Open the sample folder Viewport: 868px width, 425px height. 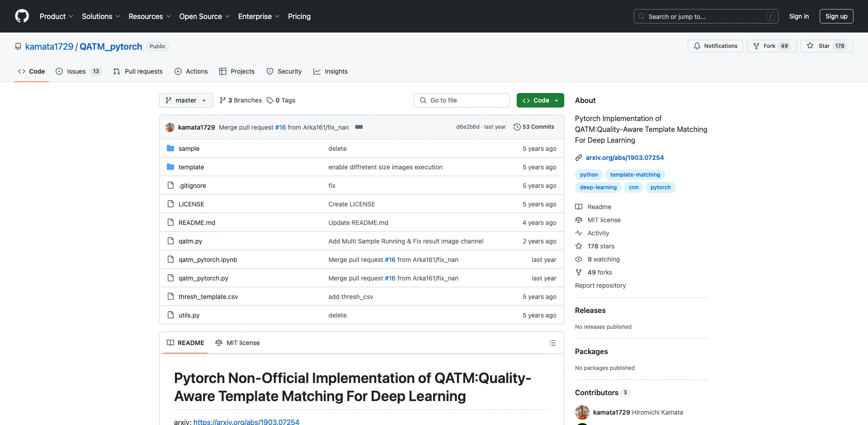tap(189, 149)
